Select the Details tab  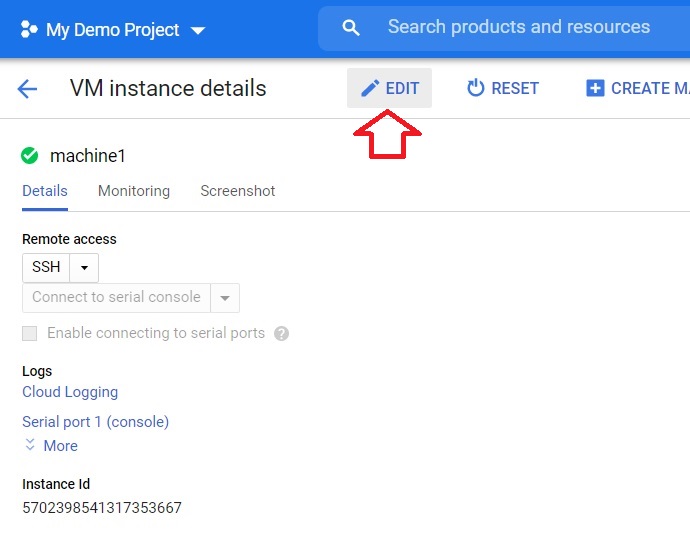point(45,191)
